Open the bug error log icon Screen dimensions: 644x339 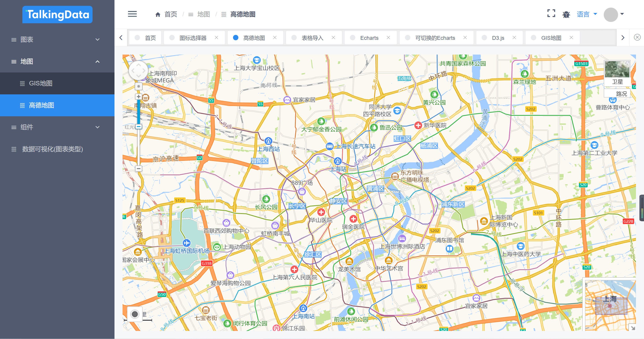[x=566, y=15]
